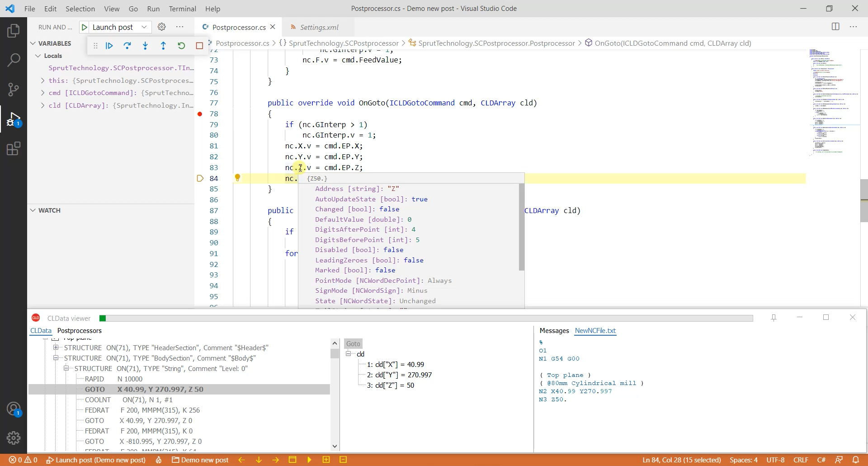Click the yellow window icon in status bar
Image resolution: width=868 pixels, height=466 pixels.
(292, 460)
